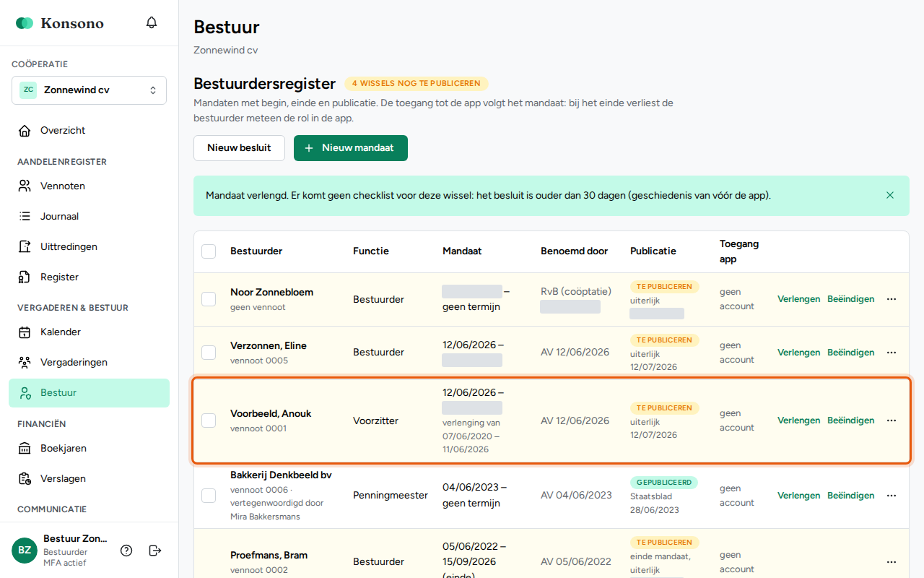Open Verslagen in the sidebar
This screenshot has width=924, height=578.
pyautogui.click(x=89, y=479)
